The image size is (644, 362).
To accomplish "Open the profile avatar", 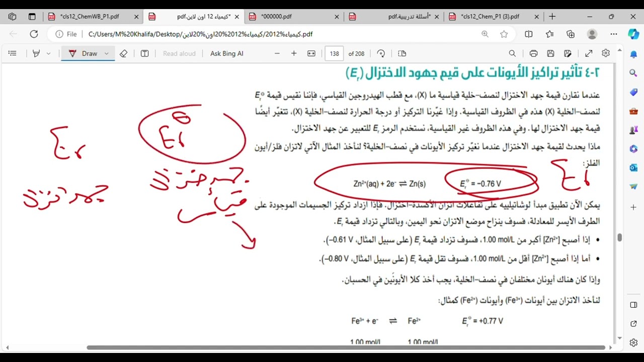I will click(x=592, y=34).
